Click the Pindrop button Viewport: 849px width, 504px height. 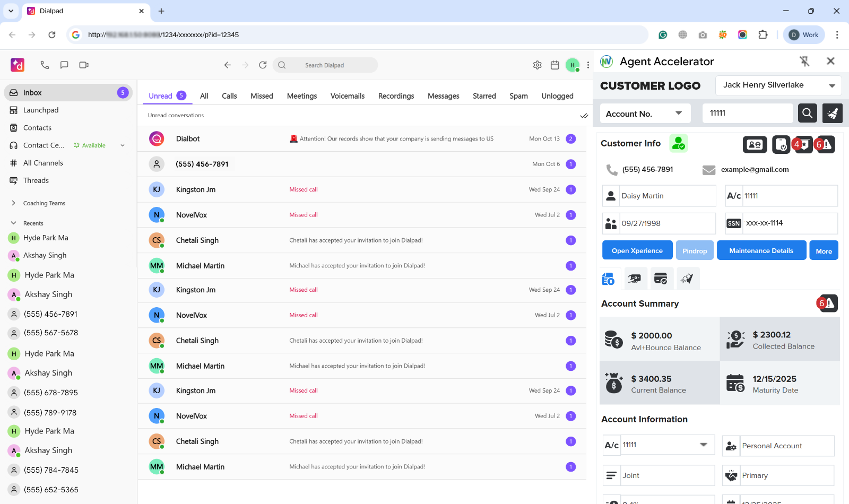coord(695,250)
